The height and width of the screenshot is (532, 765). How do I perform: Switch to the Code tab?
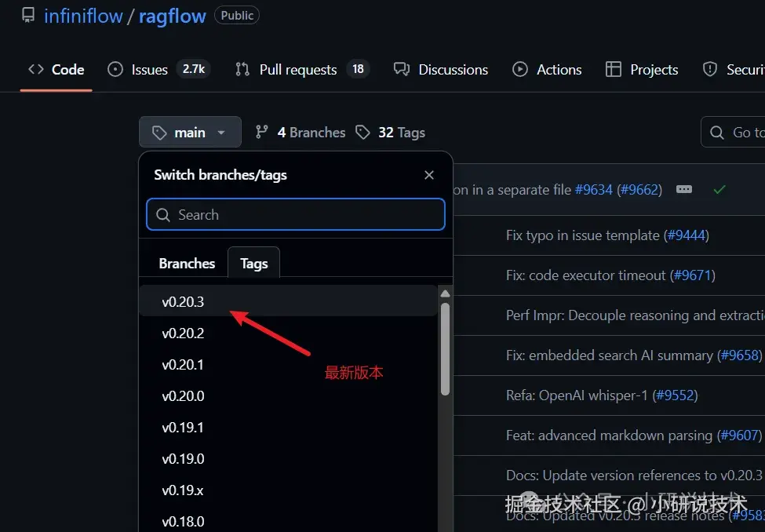[x=56, y=69]
